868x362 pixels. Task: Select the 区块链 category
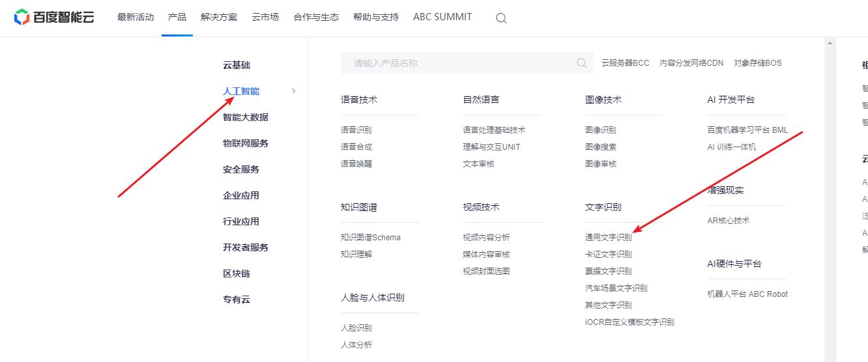[x=237, y=273]
